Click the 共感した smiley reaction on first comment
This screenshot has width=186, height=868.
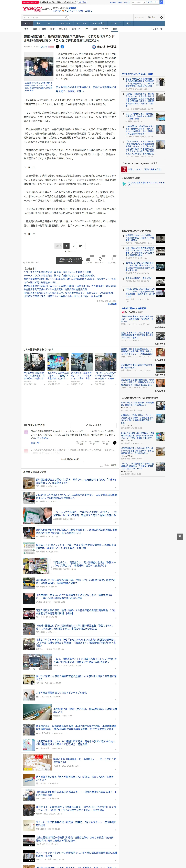point(77,443)
